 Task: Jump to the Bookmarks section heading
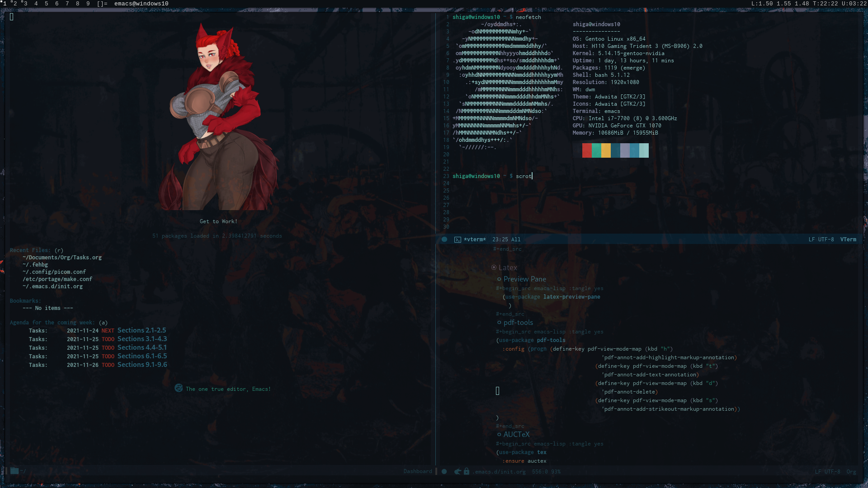(25, 301)
